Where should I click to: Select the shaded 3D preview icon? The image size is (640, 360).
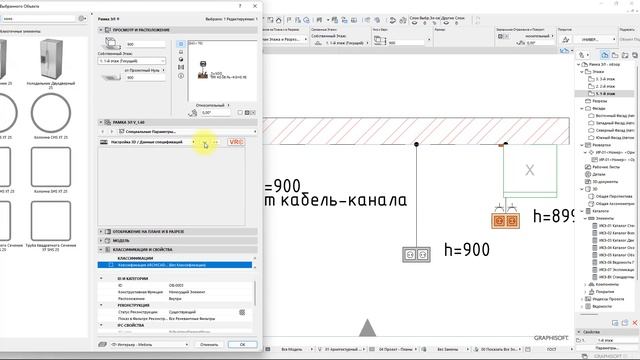(x=181, y=60)
